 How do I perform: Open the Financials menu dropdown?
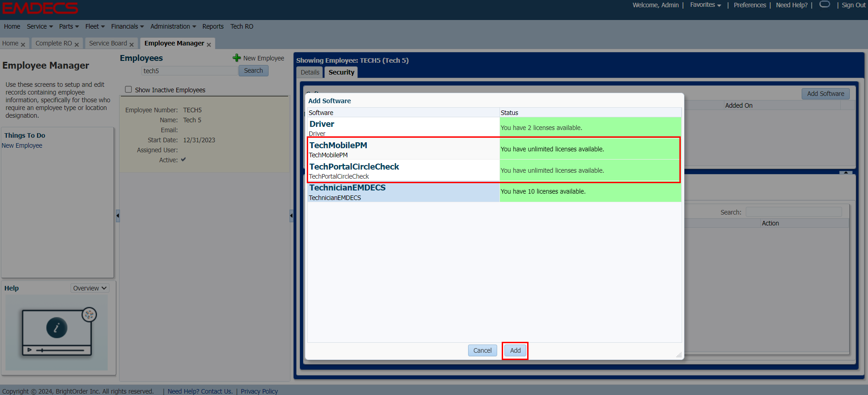(x=127, y=26)
